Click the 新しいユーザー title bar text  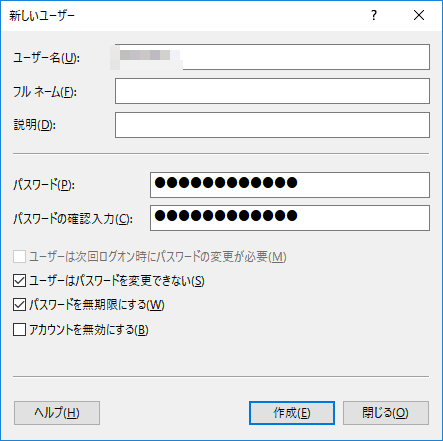tap(42, 16)
